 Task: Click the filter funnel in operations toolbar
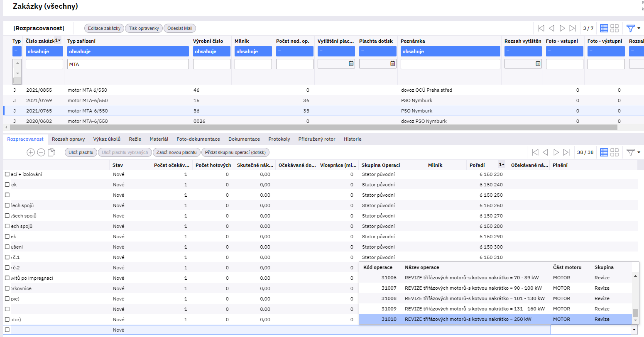[x=630, y=152]
